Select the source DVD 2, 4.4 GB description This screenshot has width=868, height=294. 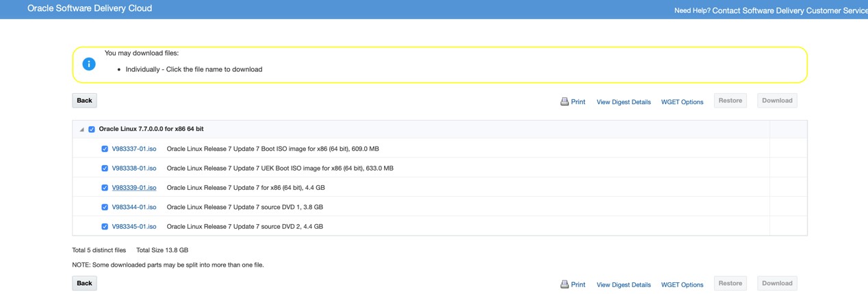pyautogui.click(x=245, y=226)
